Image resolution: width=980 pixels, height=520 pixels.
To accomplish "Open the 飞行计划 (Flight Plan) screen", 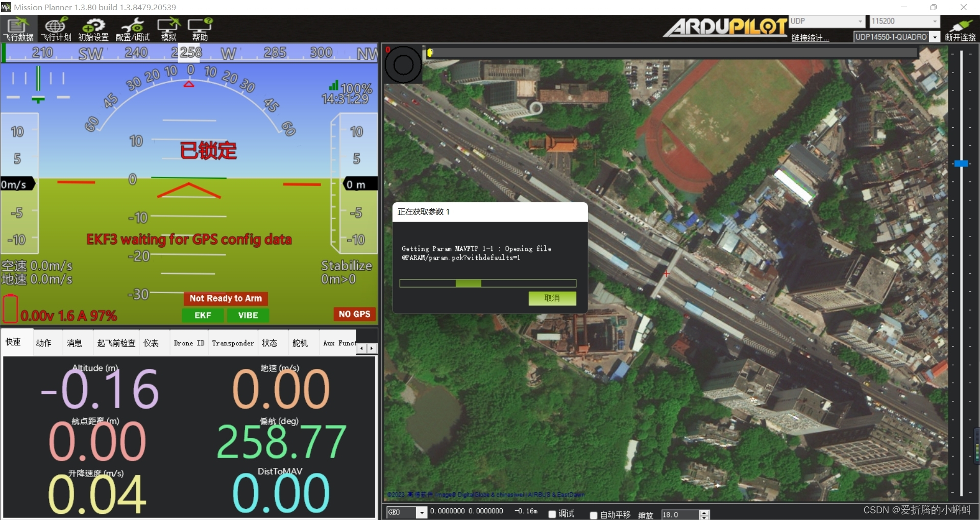I will (x=56, y=29).
